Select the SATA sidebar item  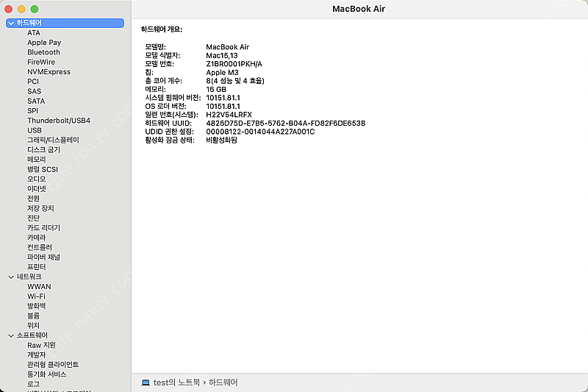pyautogui.click(x=36, y=101)
